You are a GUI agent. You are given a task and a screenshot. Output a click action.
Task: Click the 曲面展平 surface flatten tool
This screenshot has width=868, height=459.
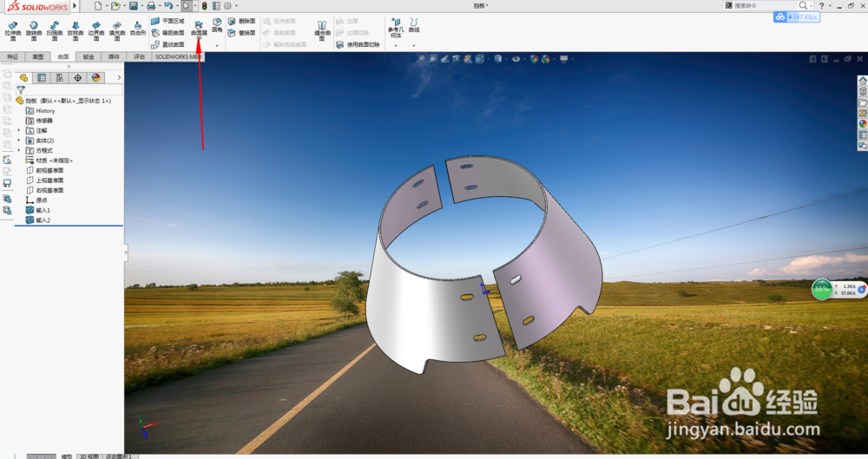point(199,30)
